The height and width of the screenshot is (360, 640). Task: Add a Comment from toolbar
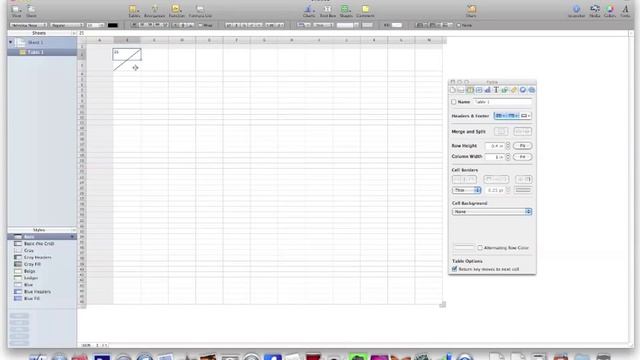coord(365,11)
